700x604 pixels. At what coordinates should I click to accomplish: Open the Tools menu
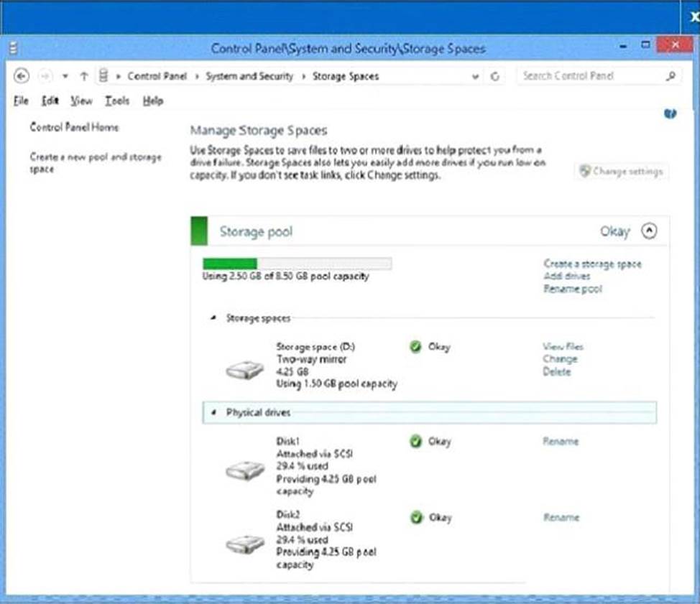coord(116,101)
